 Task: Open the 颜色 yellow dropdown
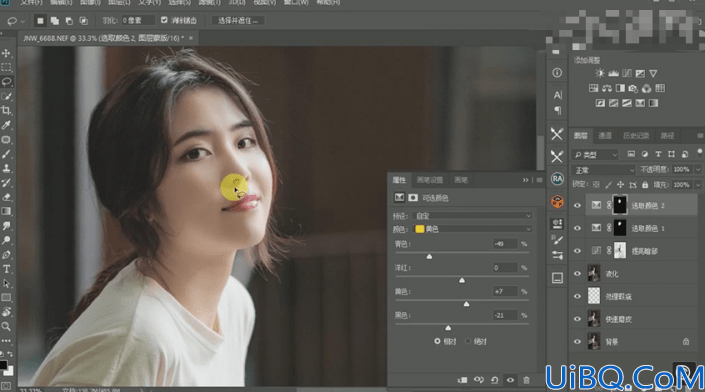[472, 229]
